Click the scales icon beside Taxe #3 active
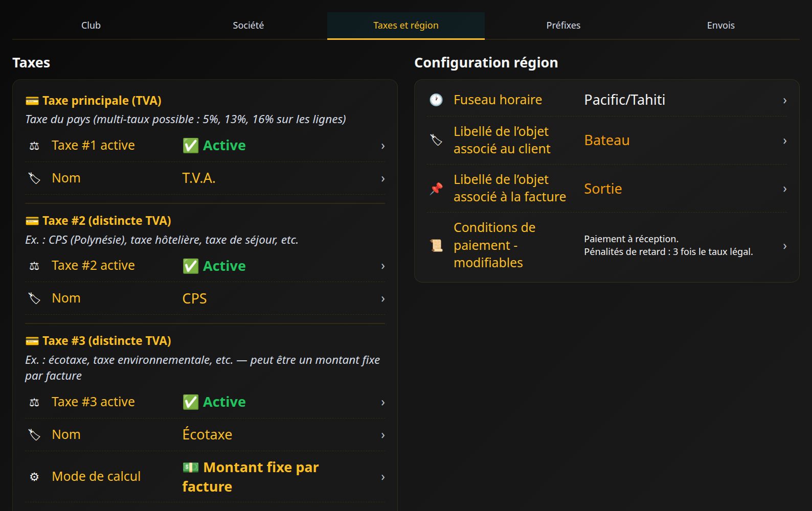Screen dimensions: 812x511 (34, 403)
